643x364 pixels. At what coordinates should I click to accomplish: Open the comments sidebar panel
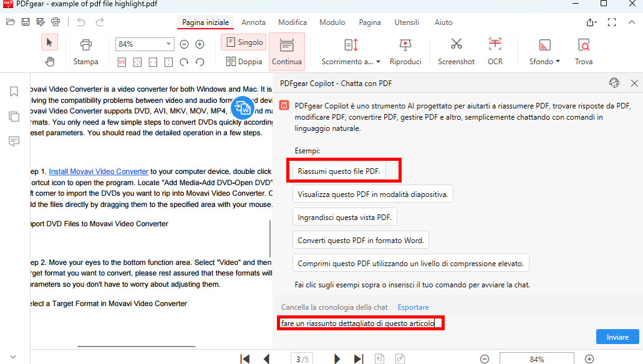pos(14,141)
